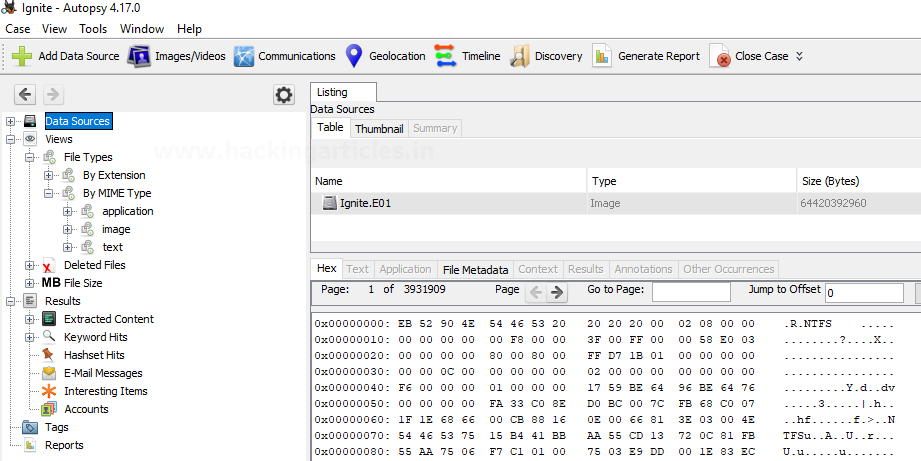The width and height of the screenshot is (921, 461).
Task: Click the Accounts icon
Action: (x=49, y=409)
